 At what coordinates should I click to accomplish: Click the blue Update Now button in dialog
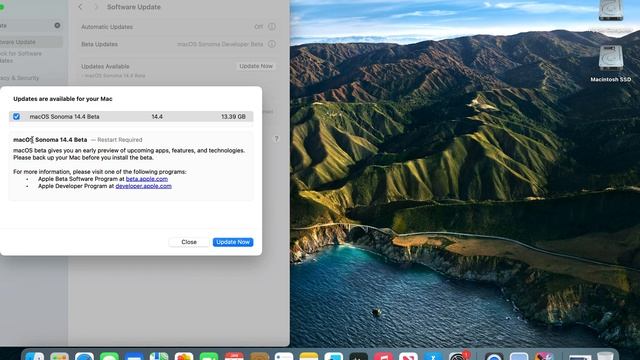coord(233,242)
